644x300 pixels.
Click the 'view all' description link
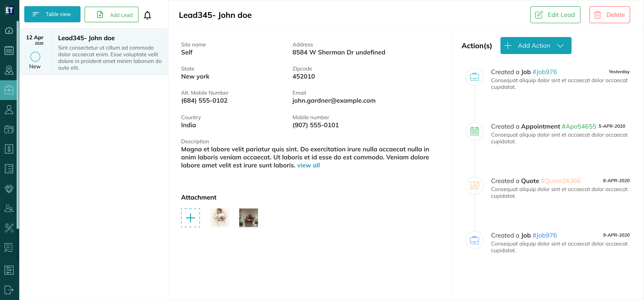point(308,165)
